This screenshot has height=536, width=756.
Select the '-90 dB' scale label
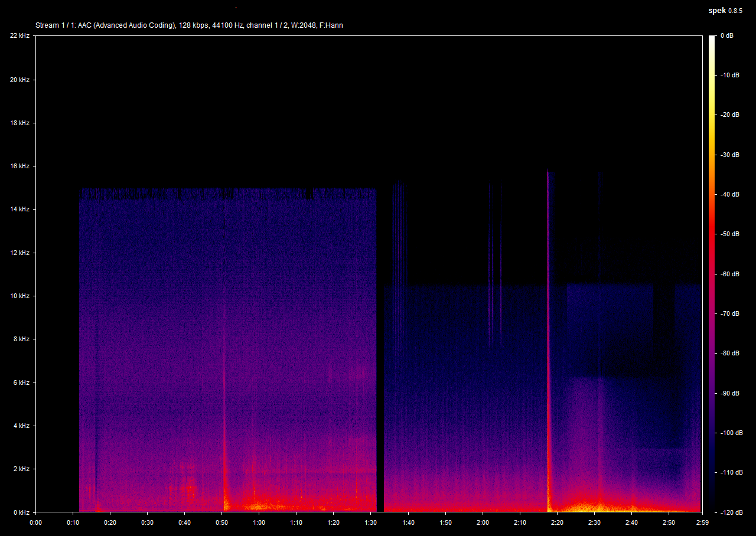click(729, 393)
